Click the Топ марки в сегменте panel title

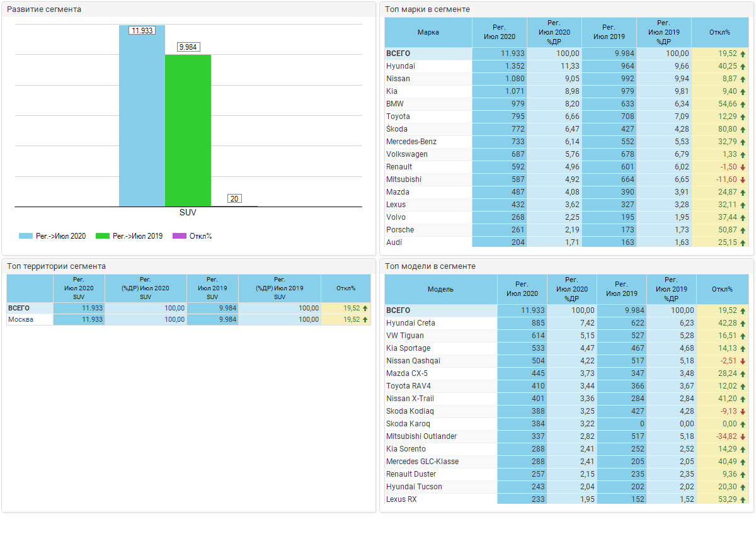428,9
